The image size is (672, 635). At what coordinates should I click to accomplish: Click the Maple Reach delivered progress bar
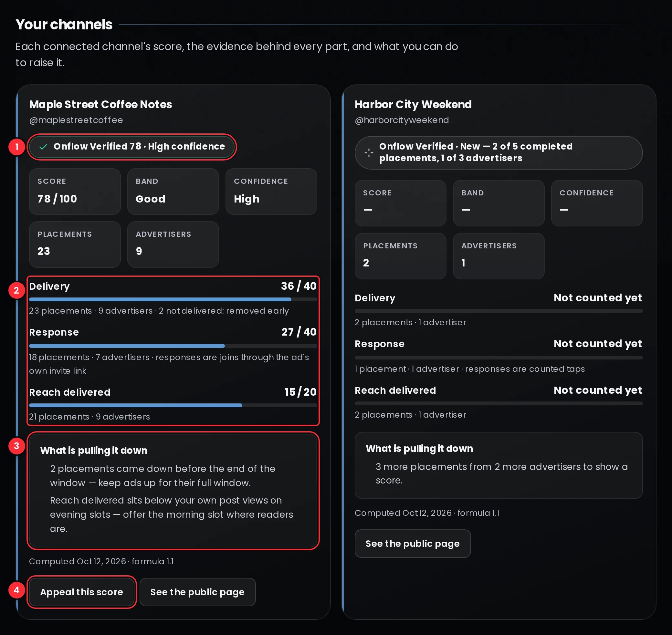173,405
